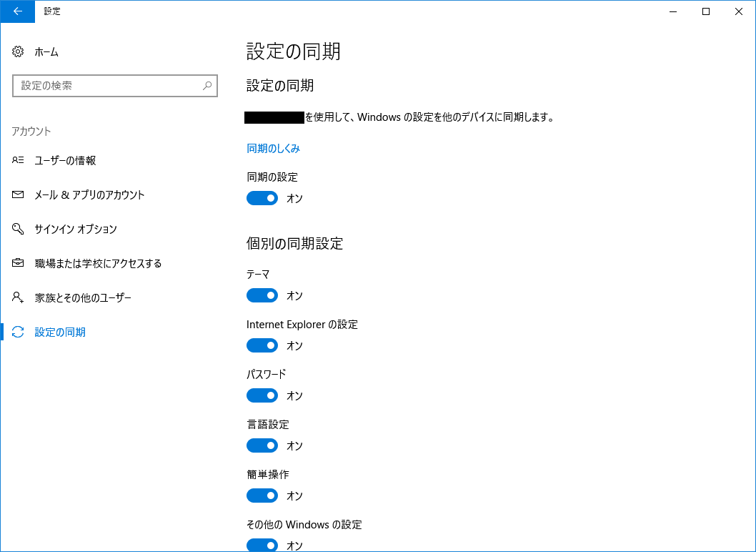Toggle the テーマ sync switch
Viewport: 756px width, 552px height.
[262, 295]
